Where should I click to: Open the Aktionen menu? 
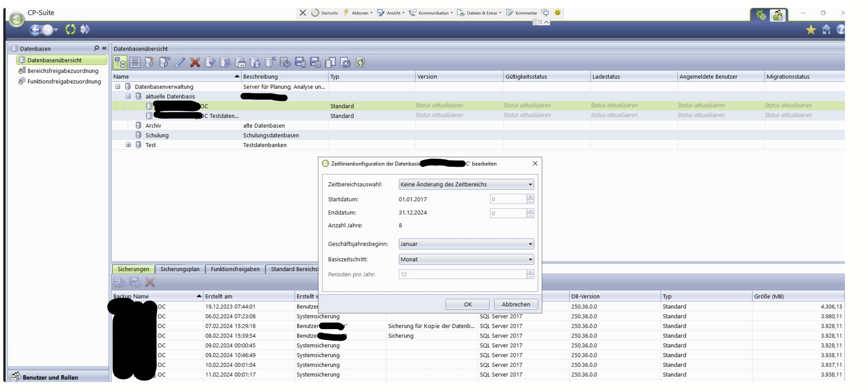click(x=358, y=13)
